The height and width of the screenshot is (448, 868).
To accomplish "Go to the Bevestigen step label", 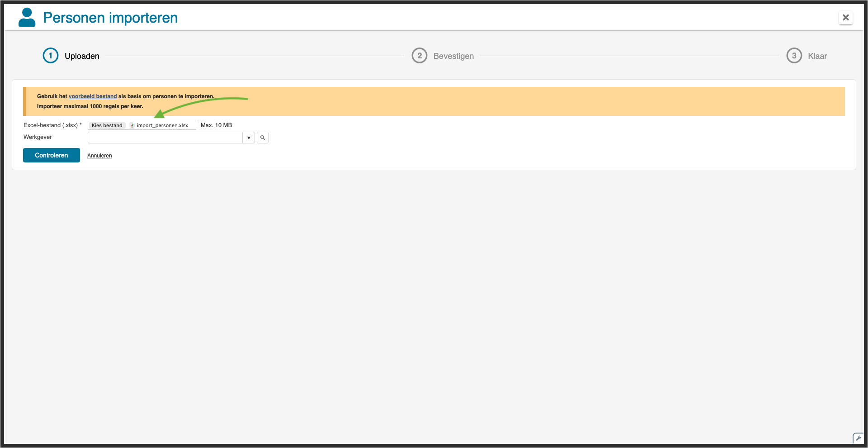I will pos(453,56).
